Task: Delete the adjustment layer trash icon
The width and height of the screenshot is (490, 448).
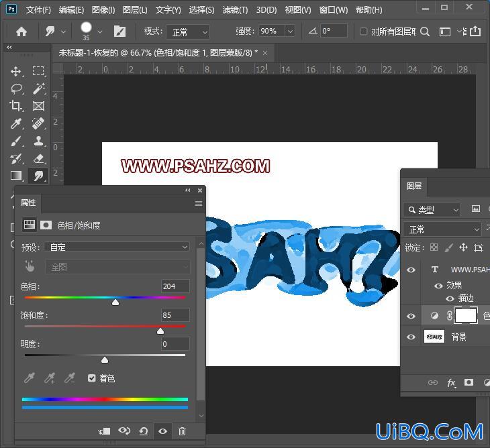Action: coord(182,431)
